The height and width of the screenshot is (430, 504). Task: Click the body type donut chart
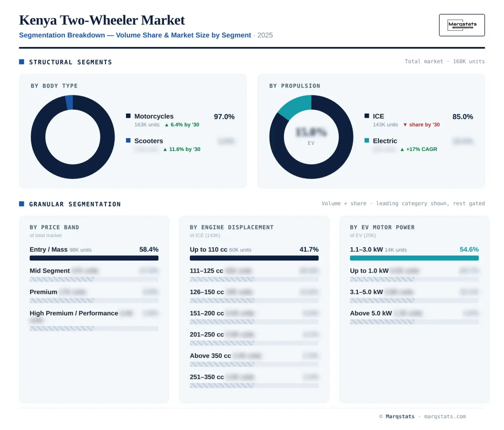73,137
